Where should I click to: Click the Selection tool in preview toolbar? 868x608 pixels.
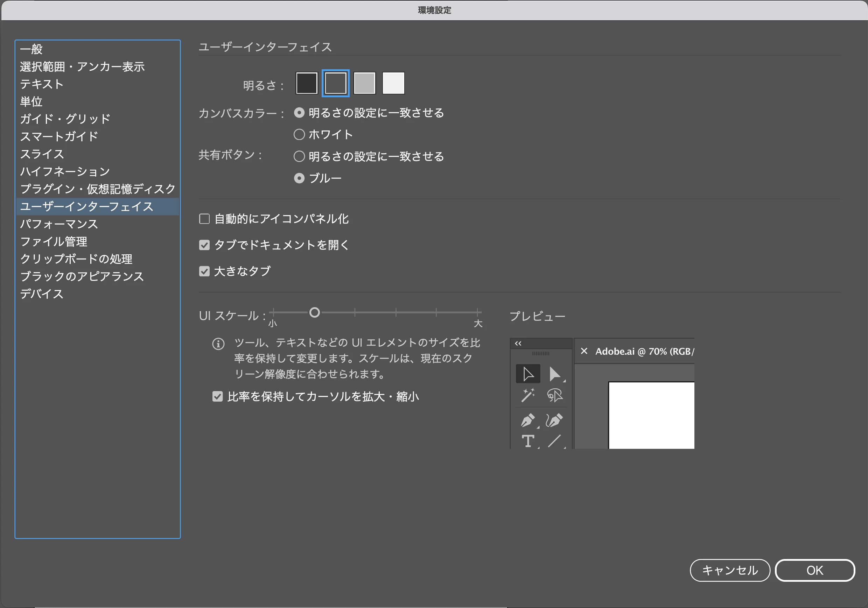point(528,374)
